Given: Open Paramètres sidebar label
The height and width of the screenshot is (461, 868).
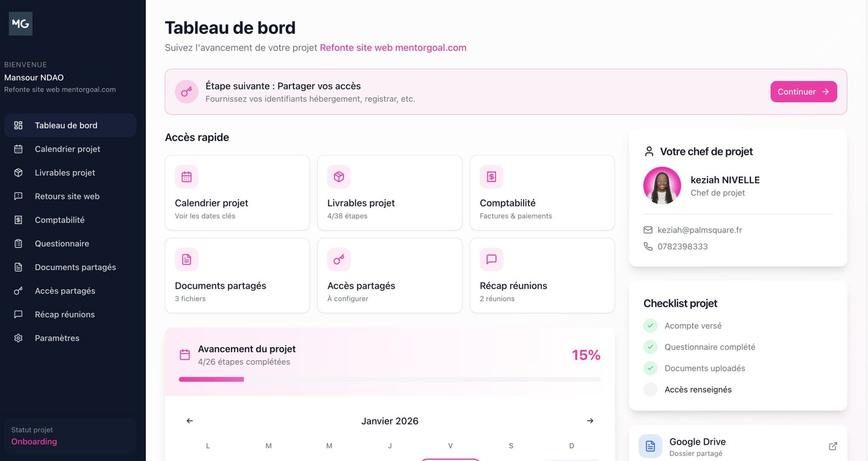Looking at the screenshot, I should point(57,338).
